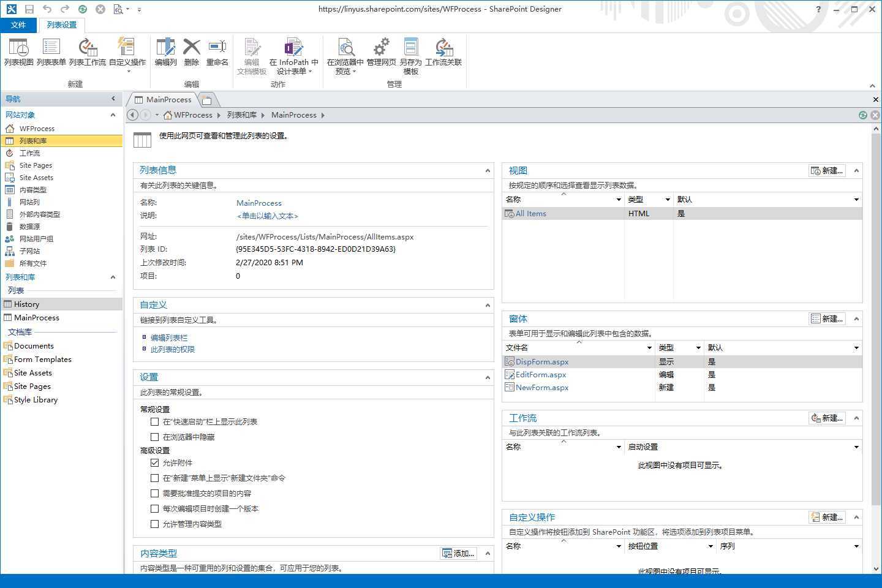Open 在 InfoPath 中设计表单
Screen dimensions: 882x588
[x=294, y=56]
